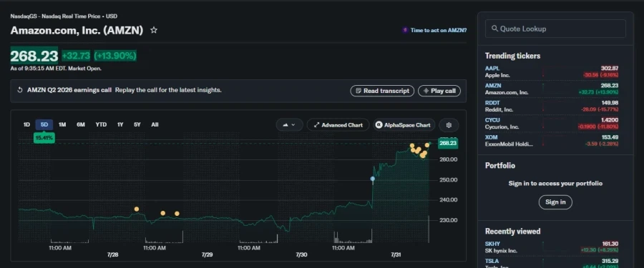The image size is (644, 268).
Task: Click Sign in button in Portfolio
Action: click(555, 202)
